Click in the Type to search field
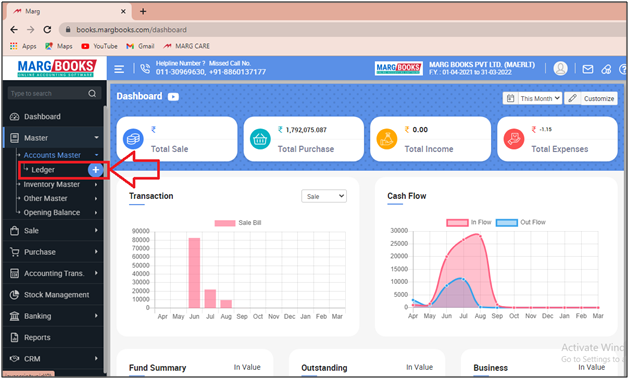This screenshot has height=379, width=630. [x=48, y=93]
